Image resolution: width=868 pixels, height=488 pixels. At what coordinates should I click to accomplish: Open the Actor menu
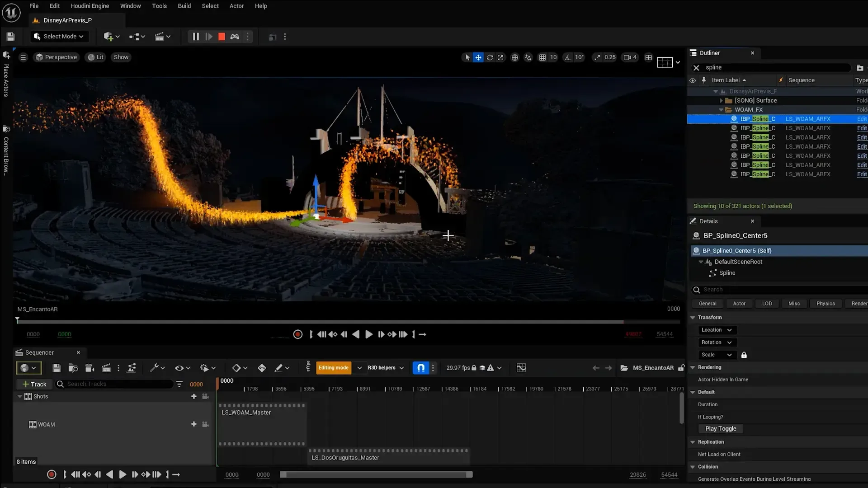pos(236,6)
